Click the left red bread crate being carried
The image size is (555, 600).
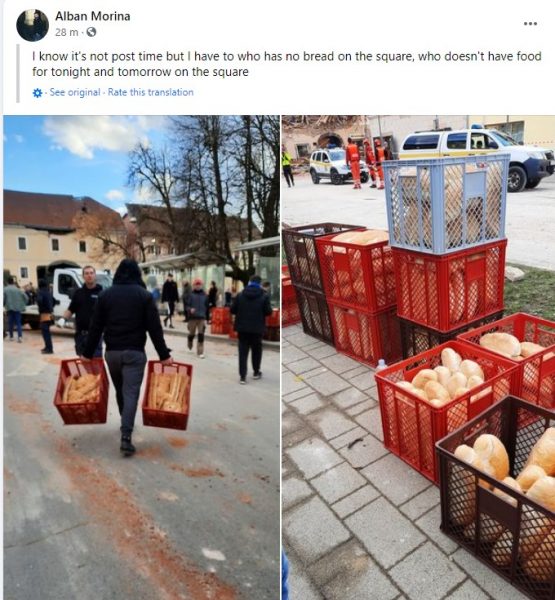coord(82,391)
